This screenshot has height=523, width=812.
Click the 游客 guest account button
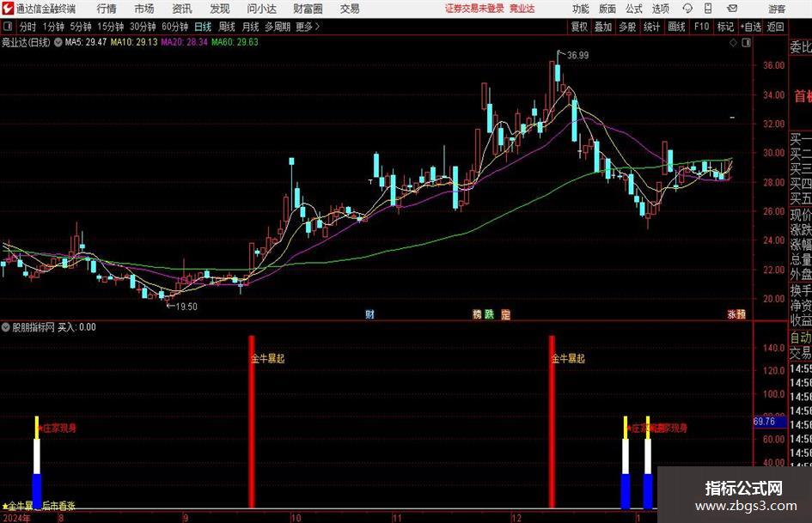pos(777,9)
